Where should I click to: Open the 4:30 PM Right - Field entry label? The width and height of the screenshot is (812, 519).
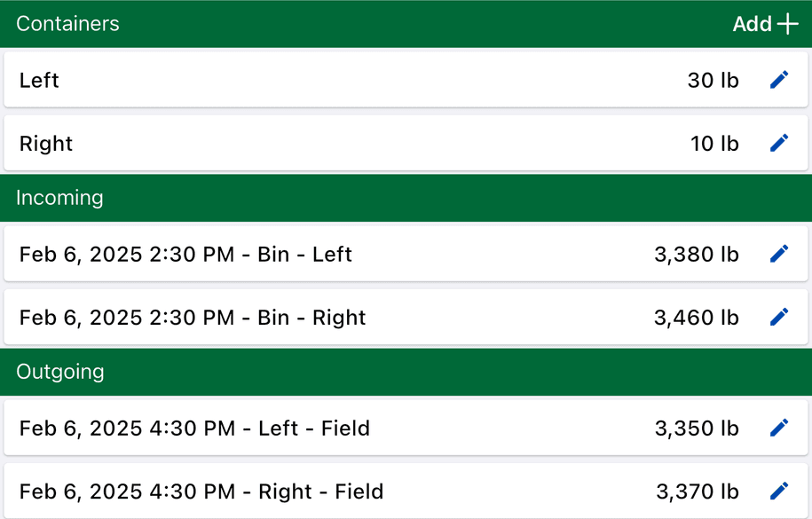(201, 491)
